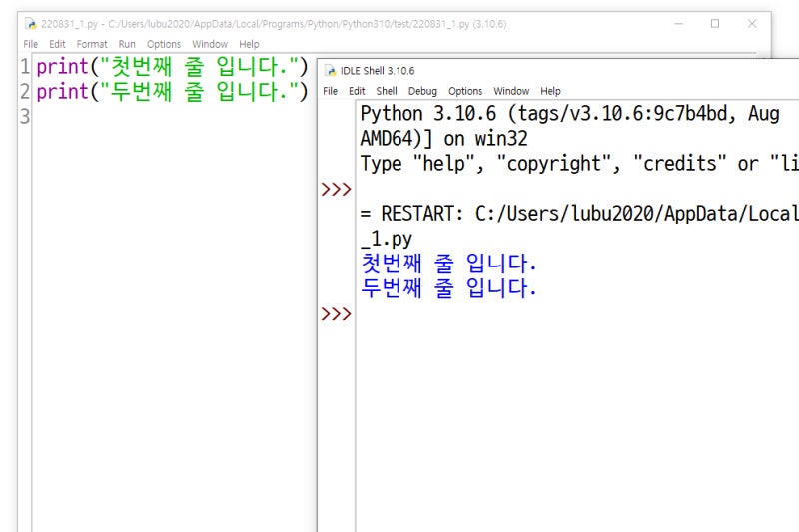Click the last >>> prompt in shell

click(x=336, y=314)
